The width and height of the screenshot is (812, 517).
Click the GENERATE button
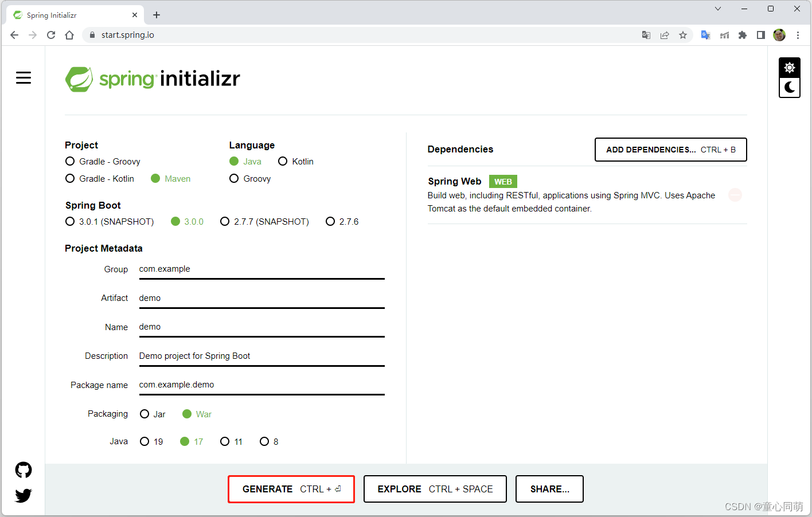(291, 489)
